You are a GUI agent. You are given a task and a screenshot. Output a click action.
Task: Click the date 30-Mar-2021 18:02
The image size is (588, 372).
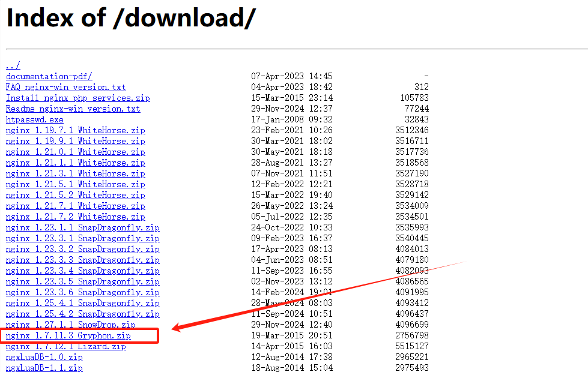point(292,141)
